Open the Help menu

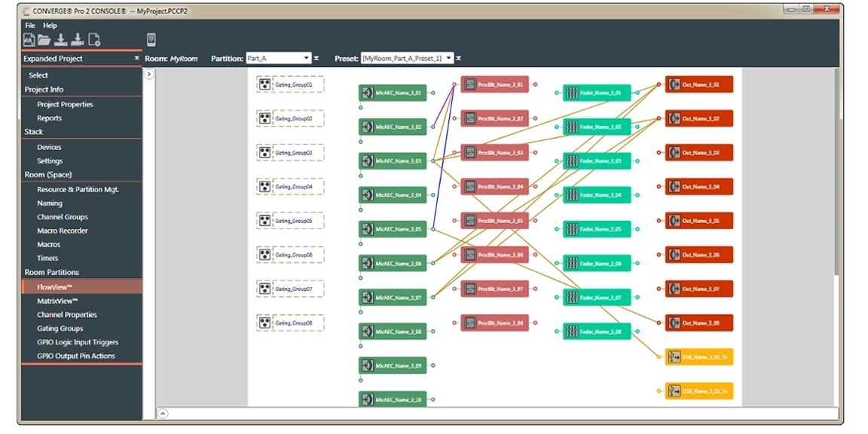50,26
